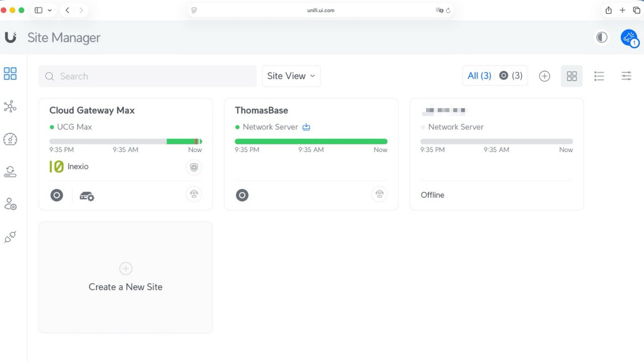Open the admins settings icon in sidebar

(x=10, y=204)
